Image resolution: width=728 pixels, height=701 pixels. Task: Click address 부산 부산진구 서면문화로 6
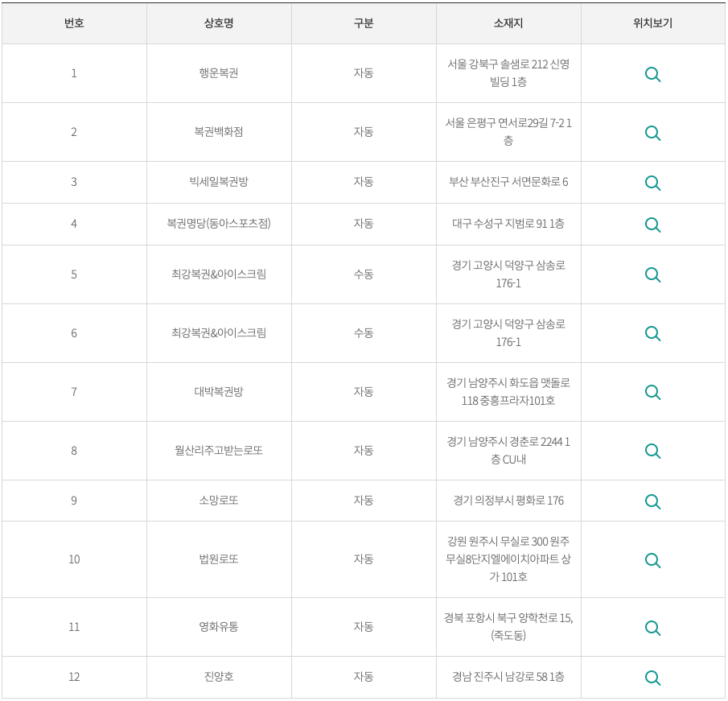508,182
